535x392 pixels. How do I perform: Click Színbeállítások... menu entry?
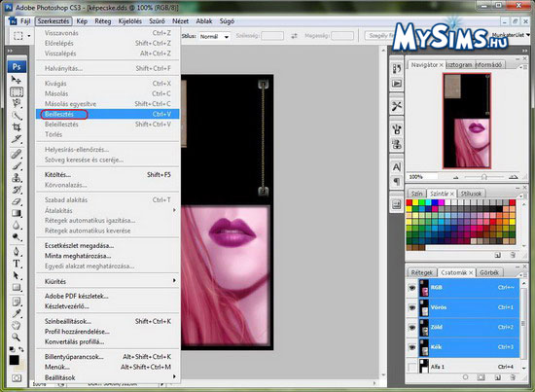[107, 321]
